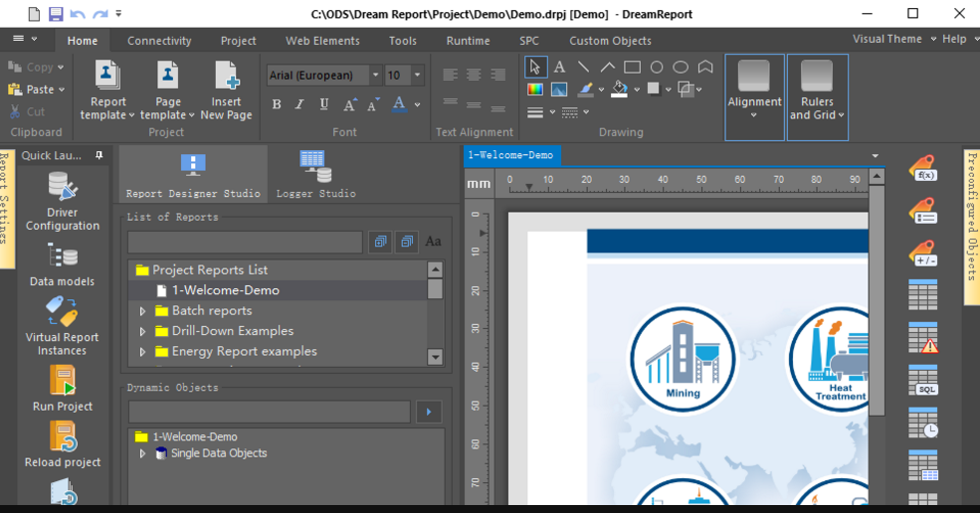The width and height of the screenshot is (980, 513).
Task: Click the Undo arrow in the title bar
Action: click(x=78, y=14)
